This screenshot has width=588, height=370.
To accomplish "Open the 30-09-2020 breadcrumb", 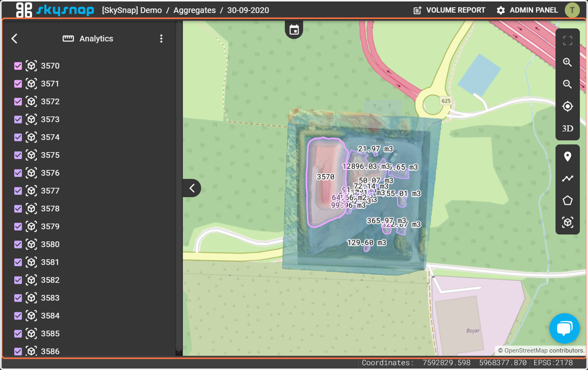I will 248,10.
